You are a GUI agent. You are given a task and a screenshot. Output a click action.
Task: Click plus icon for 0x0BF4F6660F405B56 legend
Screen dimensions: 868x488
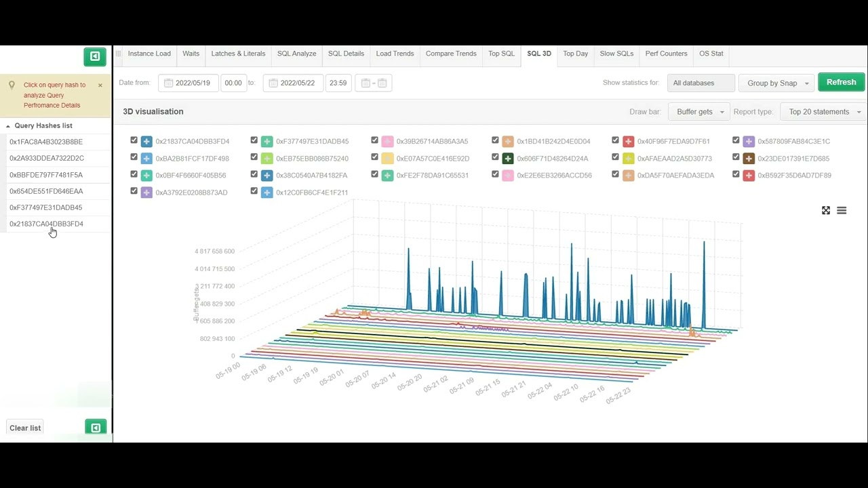tap(146, 176)
